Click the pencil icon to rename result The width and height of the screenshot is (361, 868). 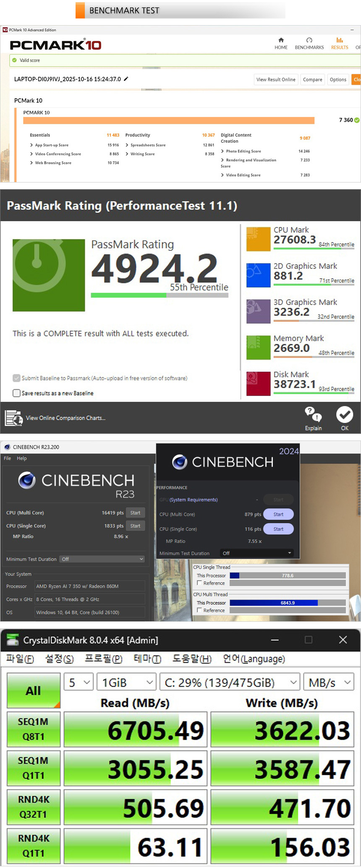coord(126,79)
